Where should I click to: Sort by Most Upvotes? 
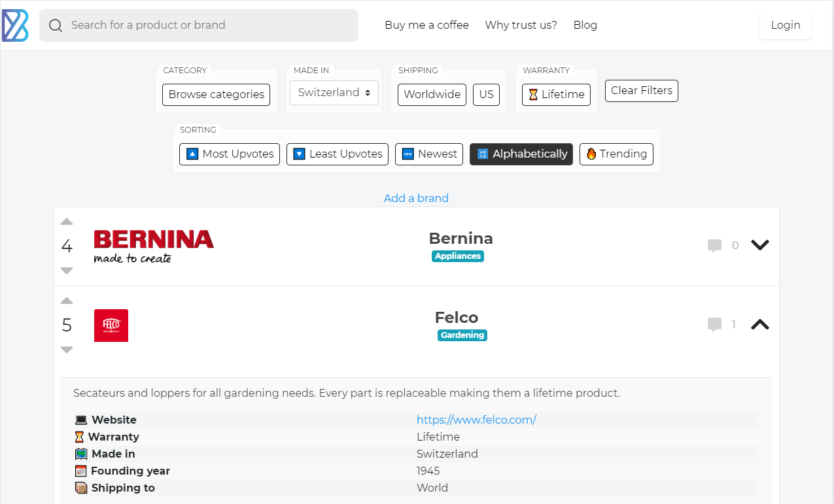(230, 154)
